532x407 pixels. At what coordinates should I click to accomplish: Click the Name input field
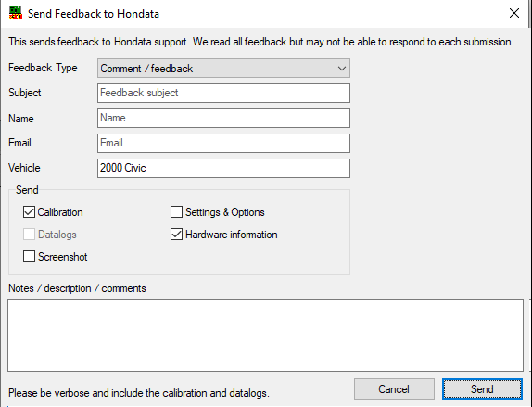pos(223,118)
